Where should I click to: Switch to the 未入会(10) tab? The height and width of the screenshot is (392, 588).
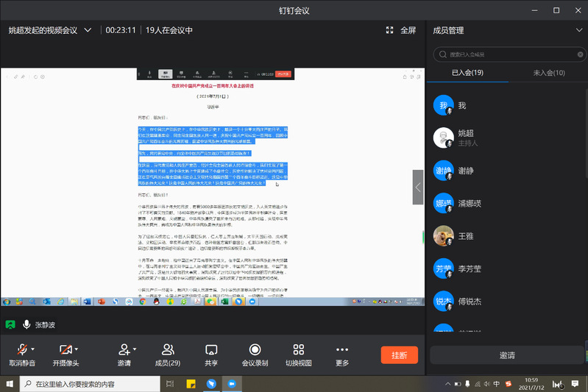coord(548,73)
